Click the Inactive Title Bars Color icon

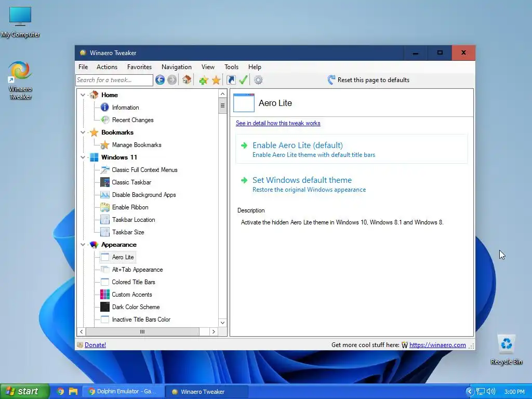tap(105, 320)
